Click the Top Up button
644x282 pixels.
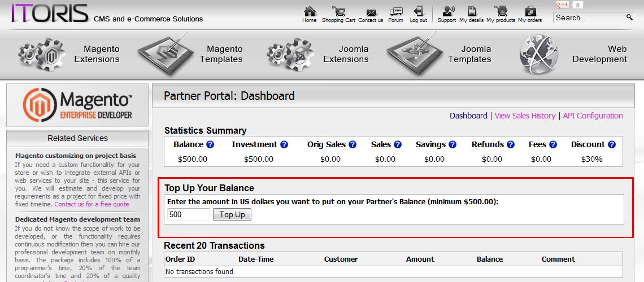[x=232, y=214]
